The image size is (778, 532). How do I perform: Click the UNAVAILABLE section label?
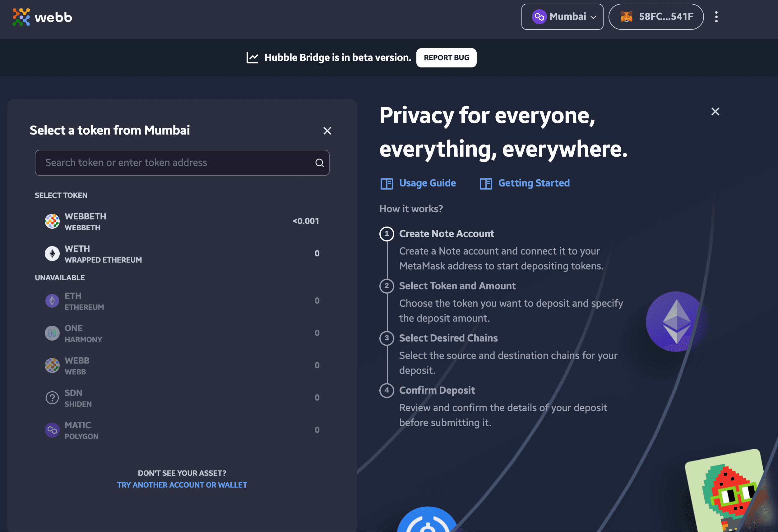coord(60,278)
